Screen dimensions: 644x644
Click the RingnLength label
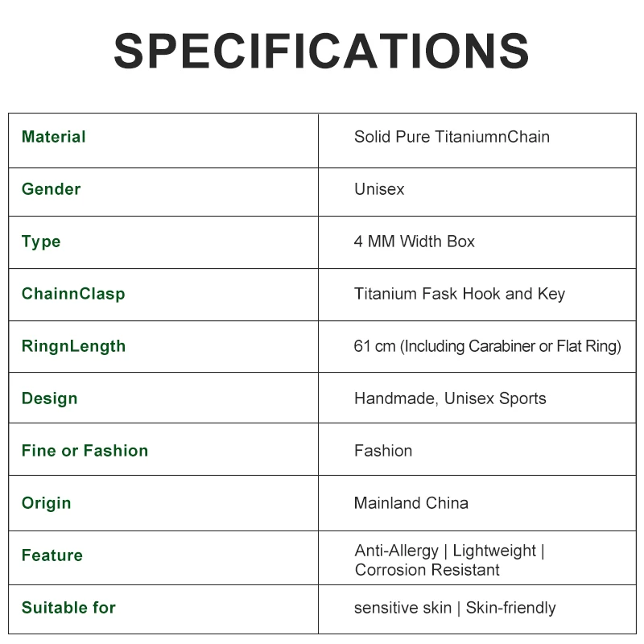[x=74, y=346]
